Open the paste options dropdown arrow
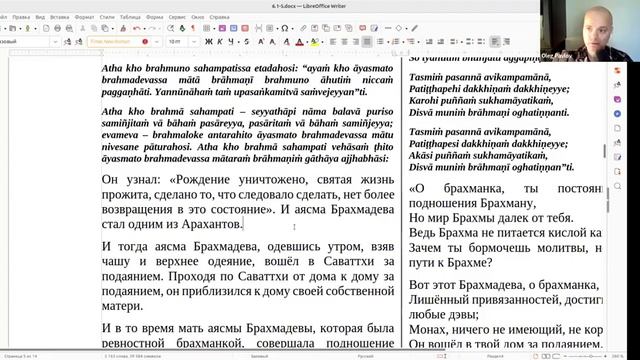The height and width of the screenshot is (360, 640). pyautogui.click(x=113, y=28)
